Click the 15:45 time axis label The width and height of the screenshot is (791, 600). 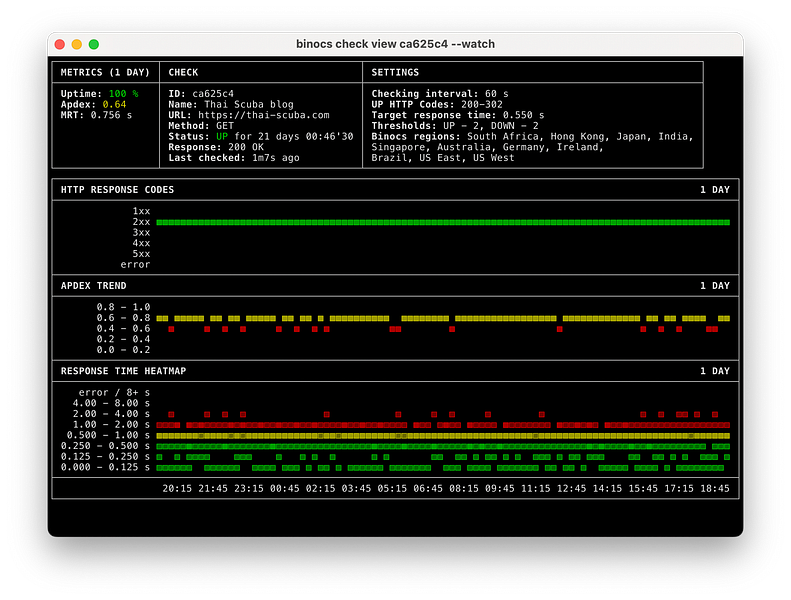(643, 488)
